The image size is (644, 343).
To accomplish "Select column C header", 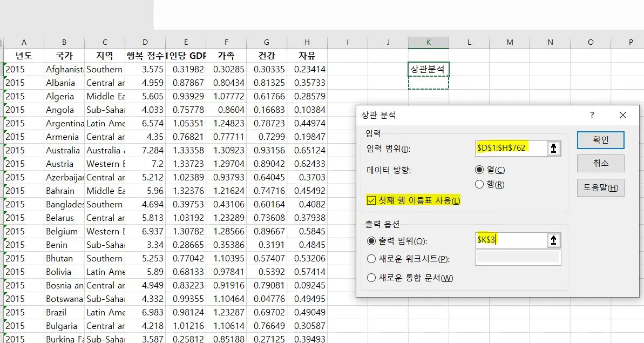I will tap(105, 42).
